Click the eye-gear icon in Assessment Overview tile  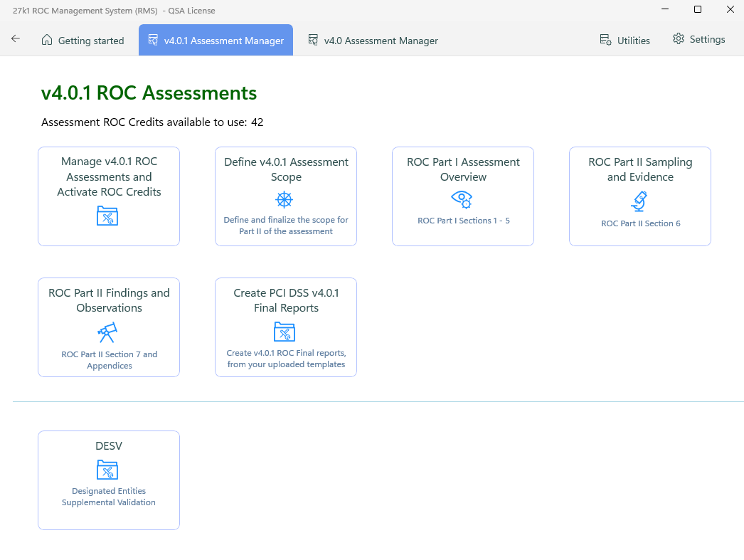[462, 199]
